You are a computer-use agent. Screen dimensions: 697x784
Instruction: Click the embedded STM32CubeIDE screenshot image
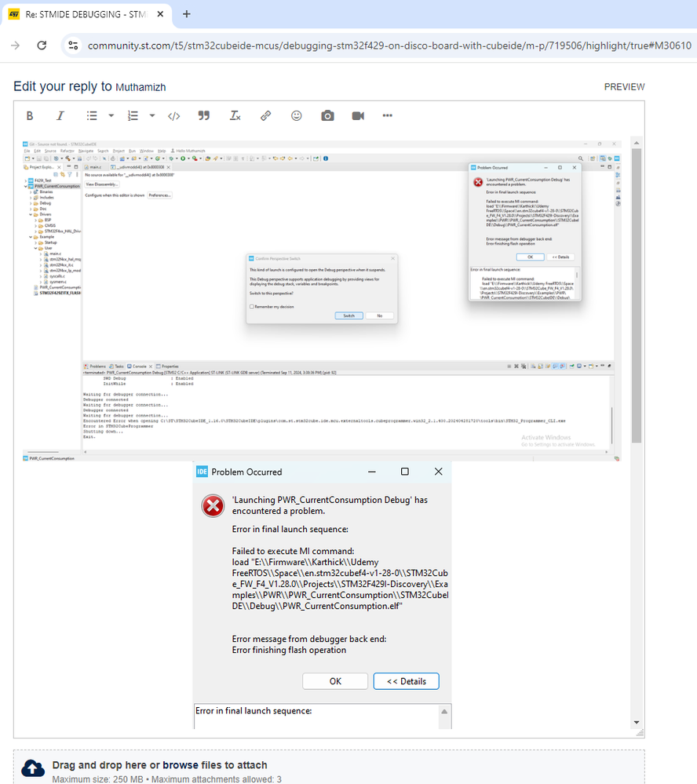coord(322,301)
